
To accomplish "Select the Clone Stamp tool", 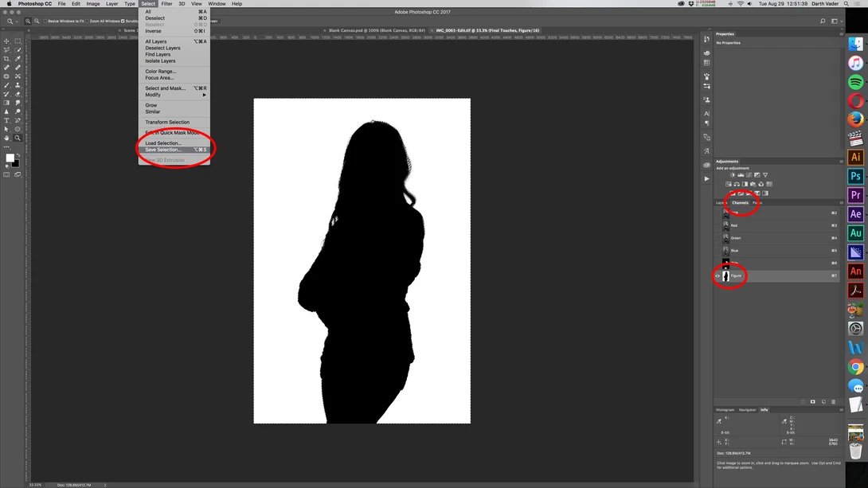I will pos(18,85).
